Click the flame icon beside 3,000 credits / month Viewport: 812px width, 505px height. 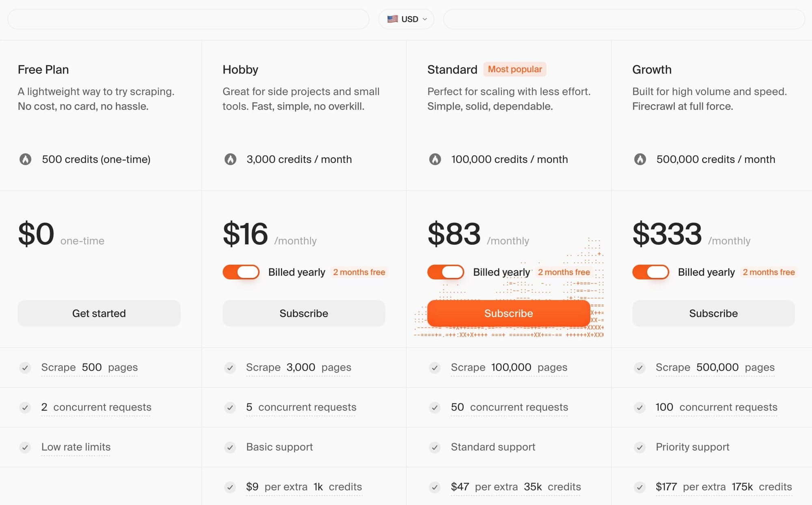click(x=231, y=160)
